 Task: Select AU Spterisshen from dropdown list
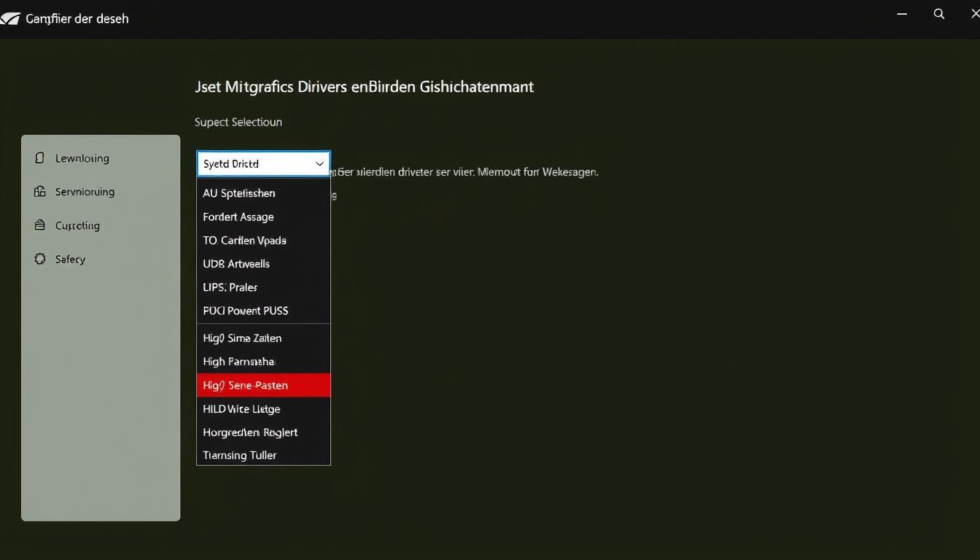263,193
